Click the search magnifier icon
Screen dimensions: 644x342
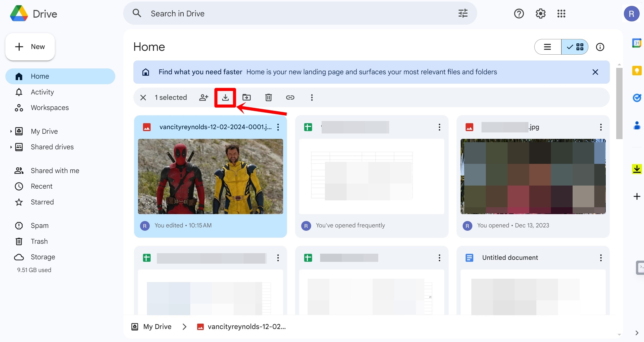(x=137, y=13)
